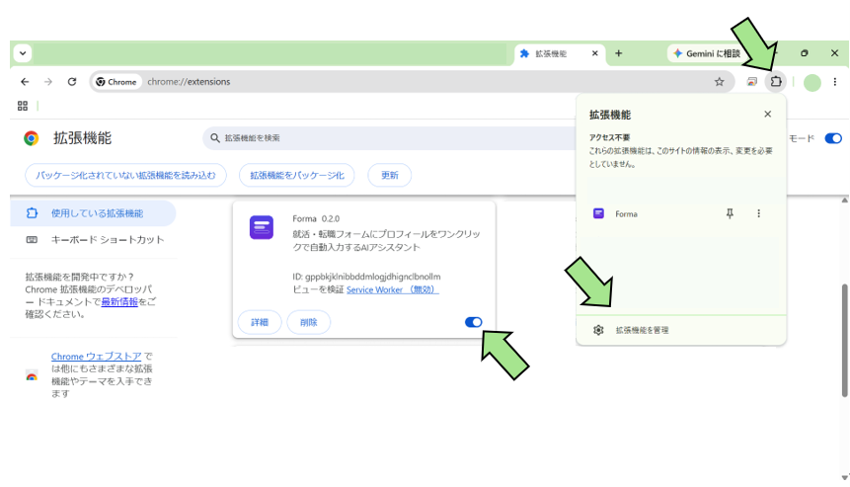
Task: Open the 最新情報 documentation link
Action: pos(119,302)
